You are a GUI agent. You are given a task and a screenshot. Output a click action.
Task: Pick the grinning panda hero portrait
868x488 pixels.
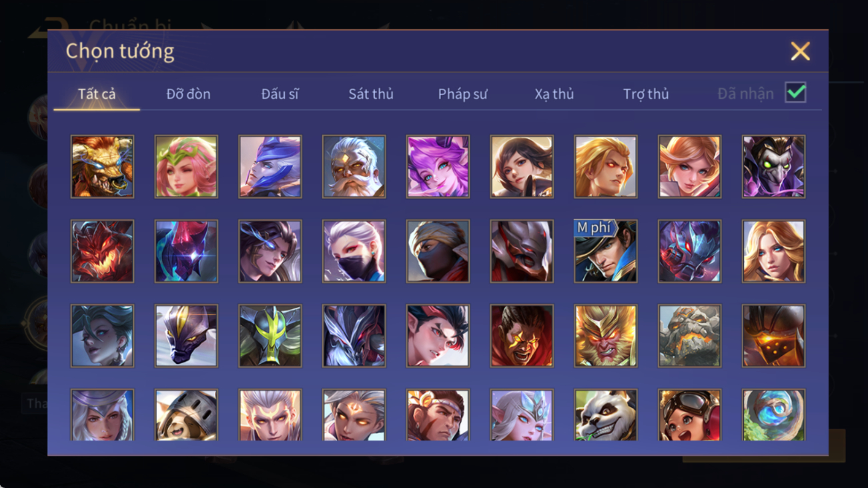tap(606, 415)
